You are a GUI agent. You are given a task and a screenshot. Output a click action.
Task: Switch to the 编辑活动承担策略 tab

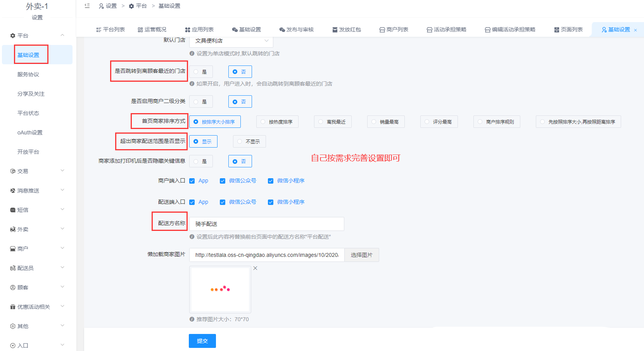pos(510,30)
